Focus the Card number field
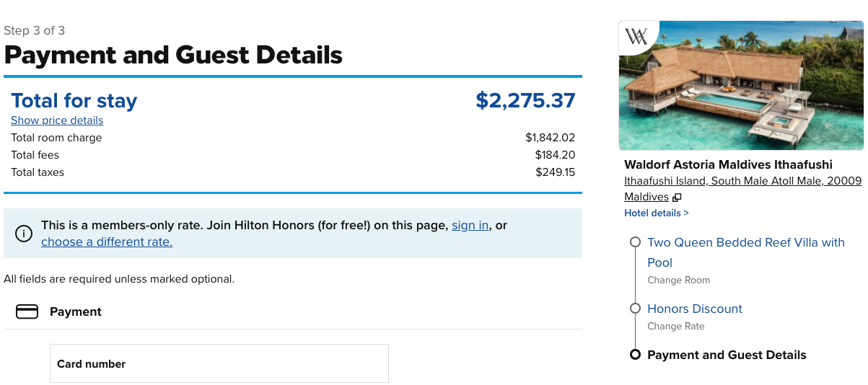 pos(219,363)
